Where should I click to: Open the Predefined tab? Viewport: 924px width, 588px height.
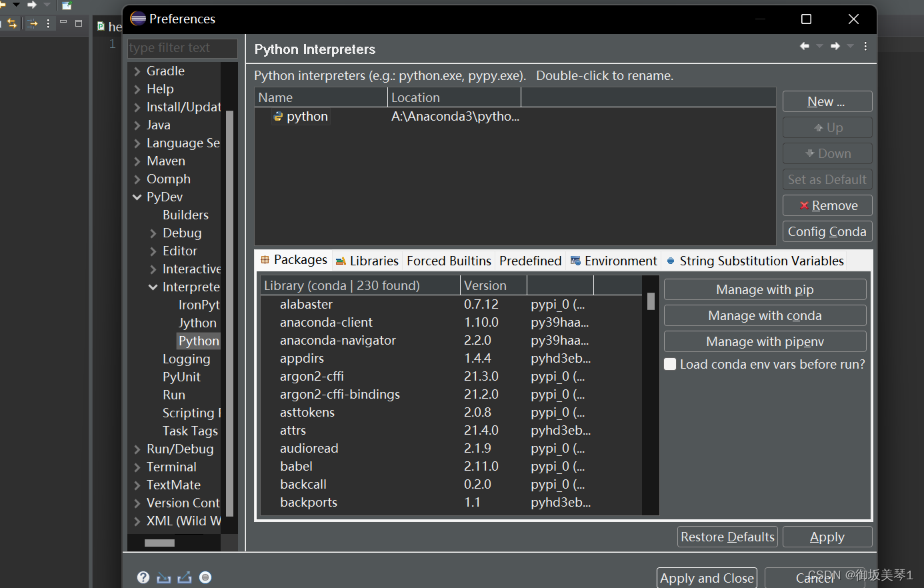(x=531, y=261)
